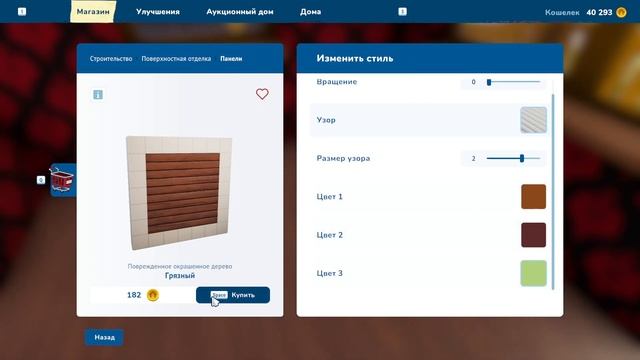Open the Узор pattern swatch

(533, 120)
